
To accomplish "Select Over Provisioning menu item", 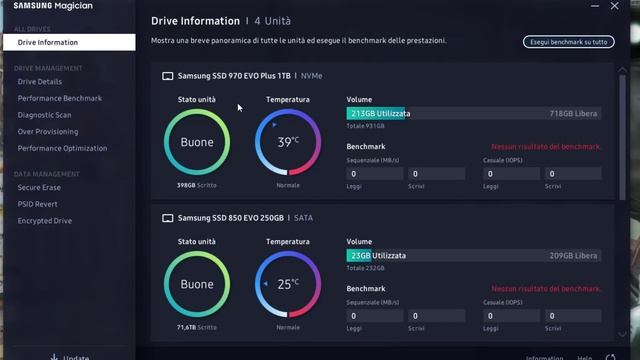I will [x=48, y=132].
